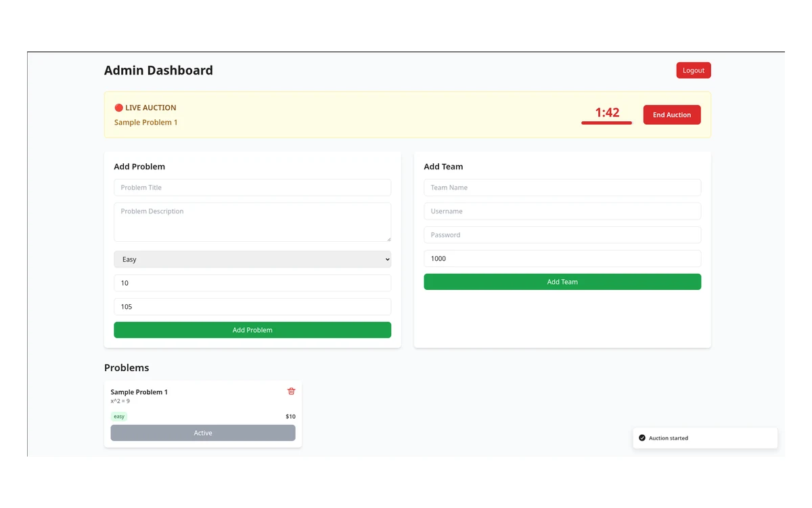Focus the Problem Description textarea

[252, 222]
